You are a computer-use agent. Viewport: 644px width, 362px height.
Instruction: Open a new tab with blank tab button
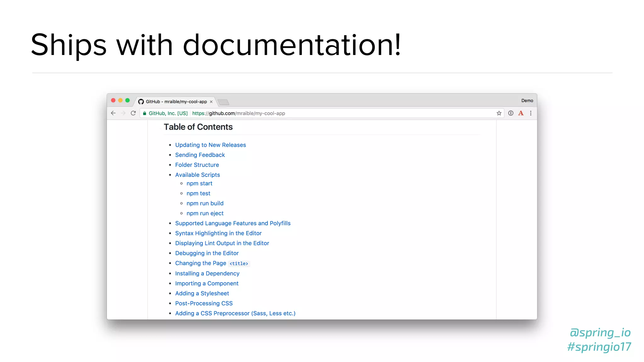223,102
